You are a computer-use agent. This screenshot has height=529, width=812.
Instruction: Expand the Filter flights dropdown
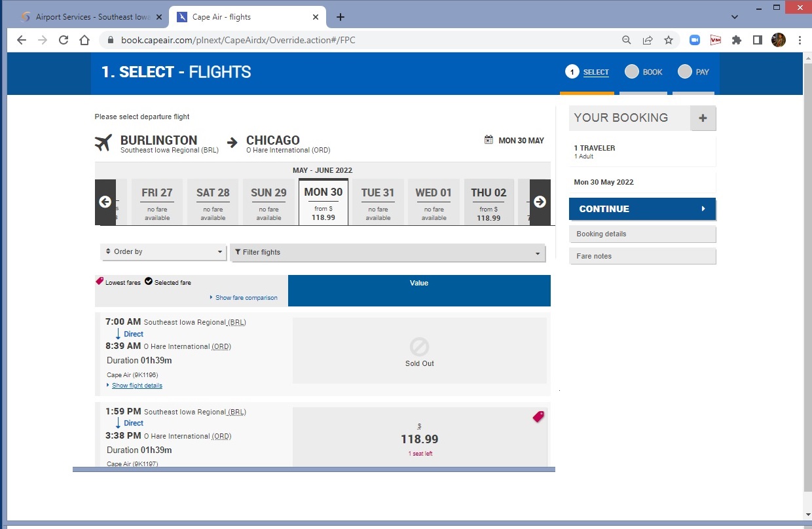pos(388,253)
